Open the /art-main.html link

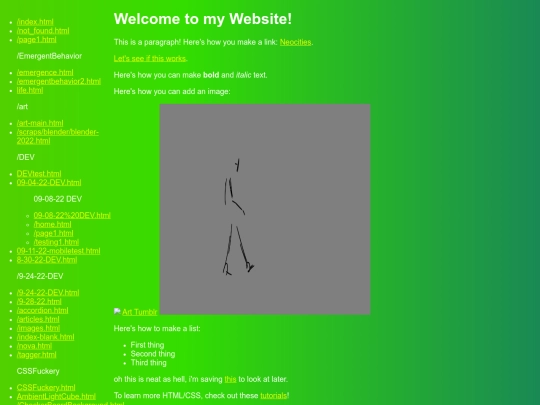(x=40, y=123)
